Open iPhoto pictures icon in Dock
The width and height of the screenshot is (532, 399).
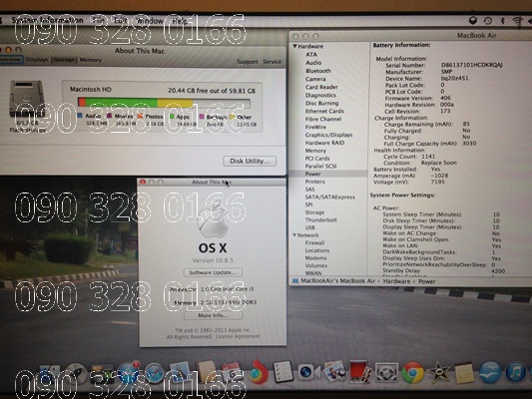tap(334, 372)
